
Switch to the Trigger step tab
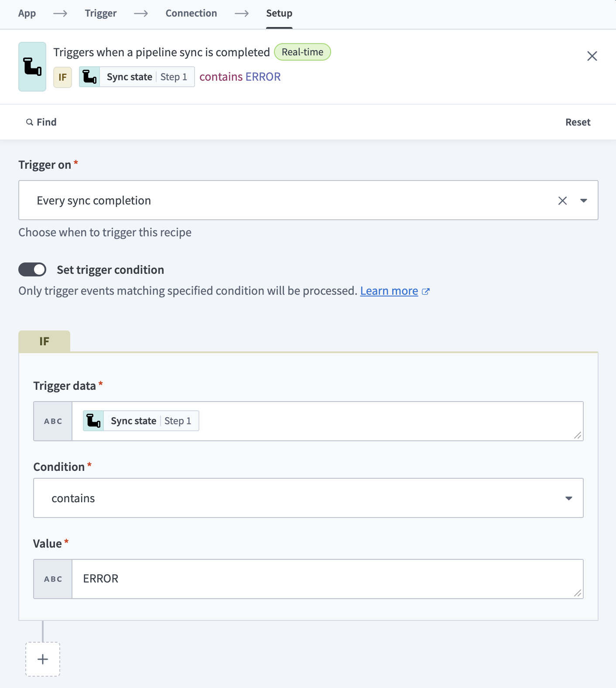[x=101, y=14]
